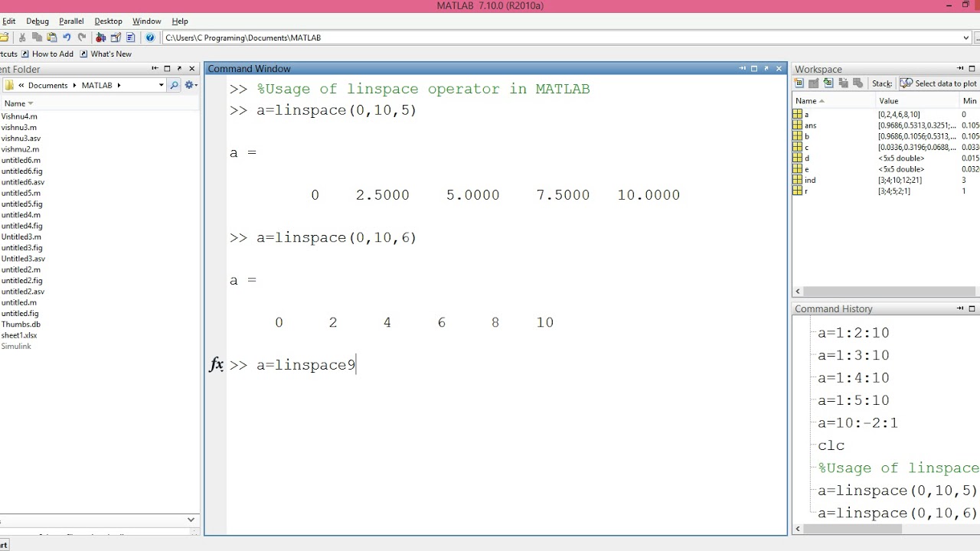The image size is (980, 551).
Task: Undo the last action with Undo icon
Action: 67,37
